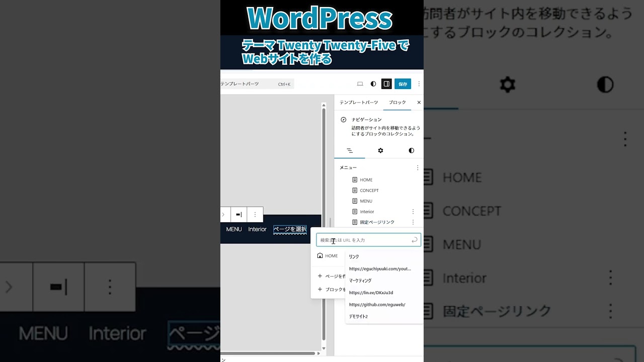
Task: Click the page icon beside HOME
Action: 355,180
